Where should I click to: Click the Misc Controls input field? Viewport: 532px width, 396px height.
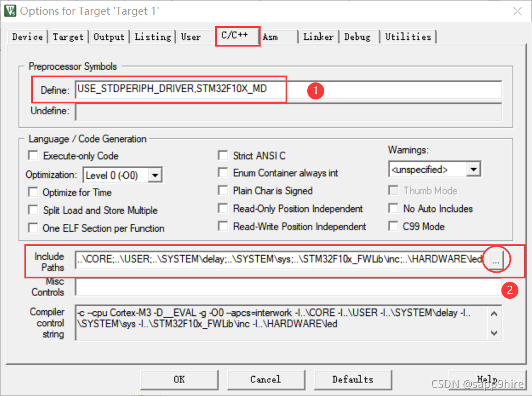(x=288, y=287)
